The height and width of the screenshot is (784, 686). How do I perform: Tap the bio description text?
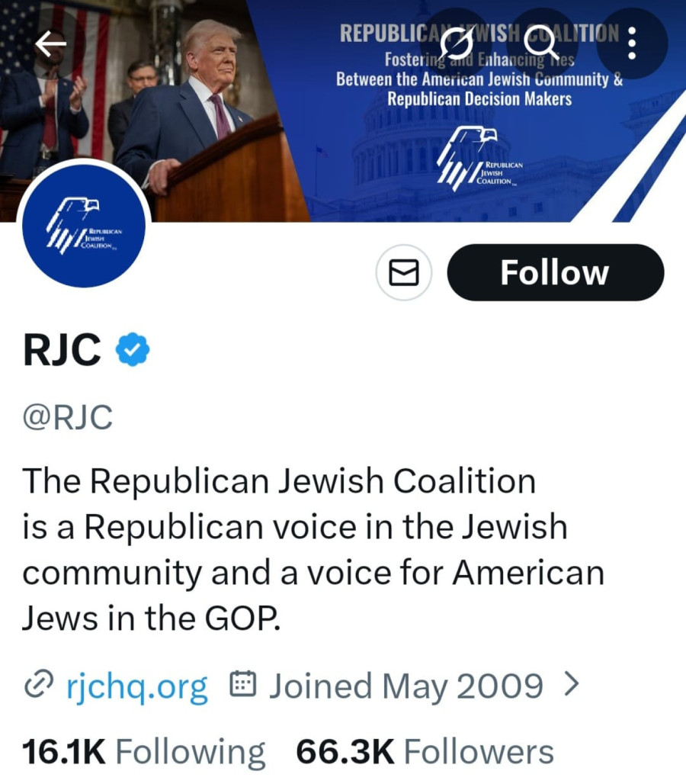click(x=305, y=549)
